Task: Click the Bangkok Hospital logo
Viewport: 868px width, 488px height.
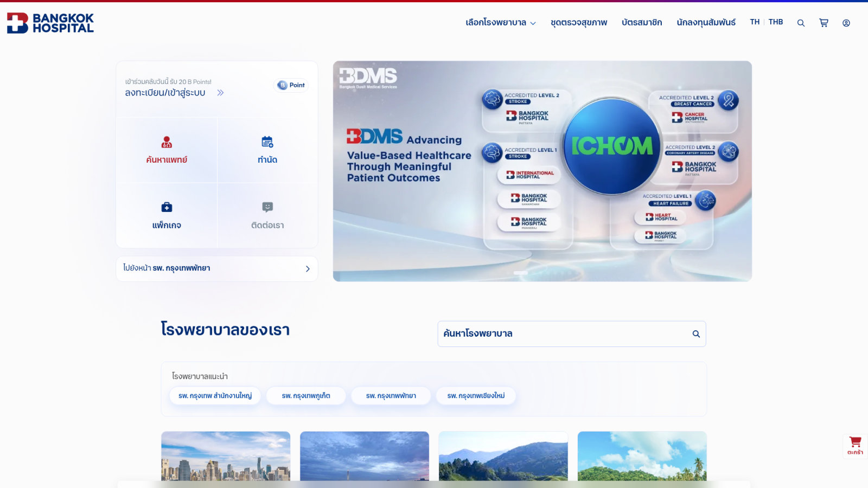Action: 50,23
